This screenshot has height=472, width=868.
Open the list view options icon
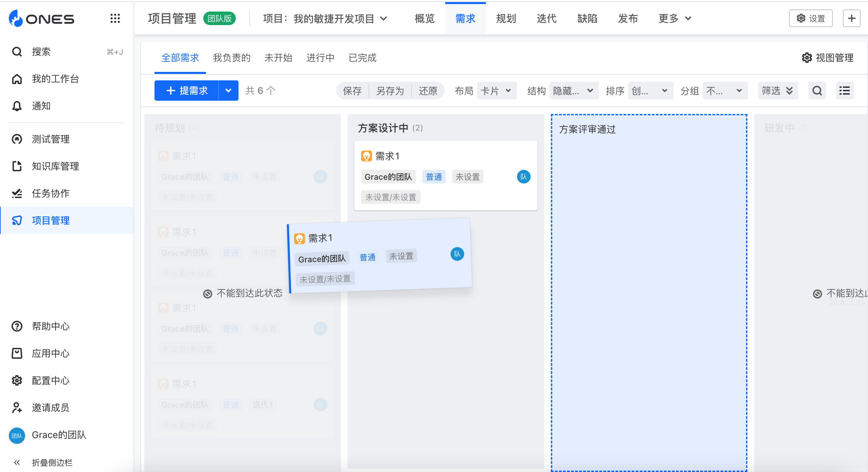(x=844, y=91)
